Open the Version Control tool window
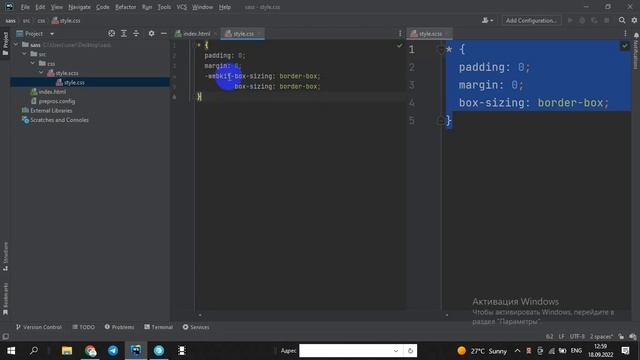Image resolution: width=640 pixels, height=360 pixels. pos(39,327)
